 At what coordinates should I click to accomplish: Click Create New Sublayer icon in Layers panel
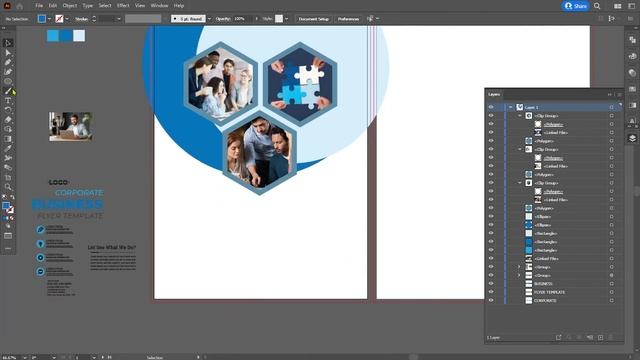pos(590,338)
